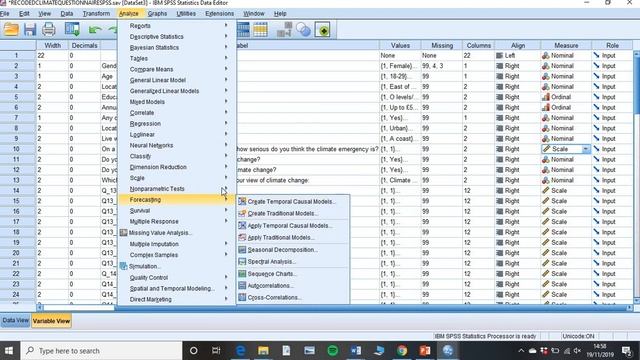Click the Open data document folder icon

click(x=11, y=30)
